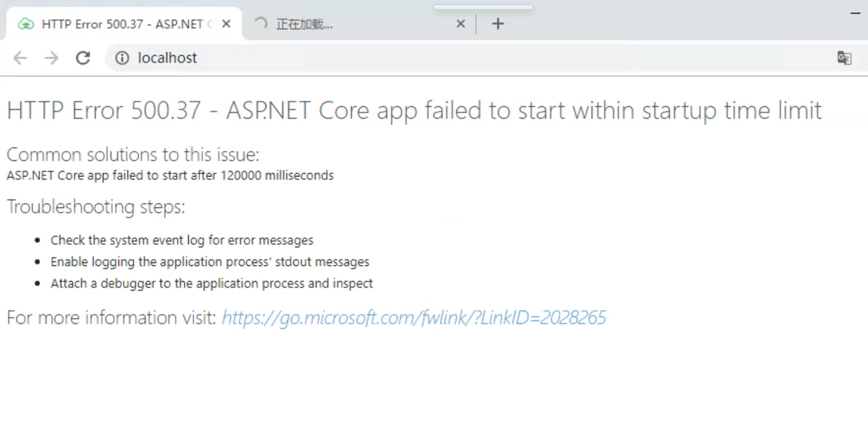This screenshot has height=421, width=868.
Task: Go back to the previous page
Action: (x=20, y=58)
